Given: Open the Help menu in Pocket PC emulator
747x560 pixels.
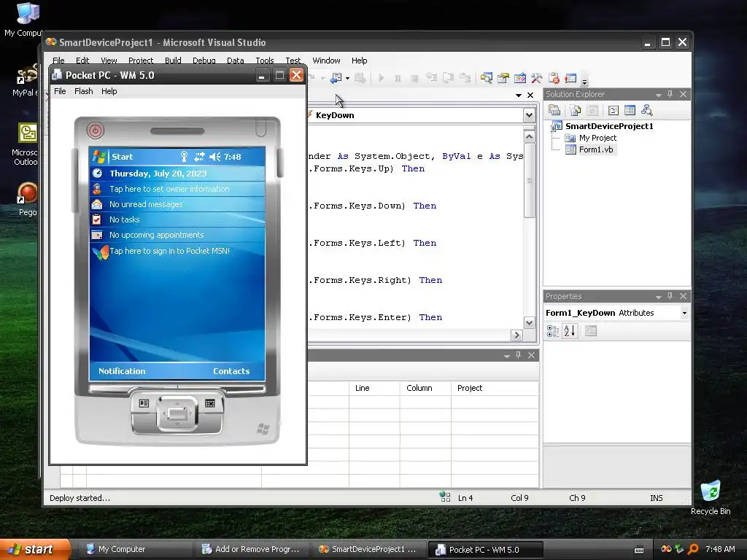Looking at the screenshot, I should (109, 91).
